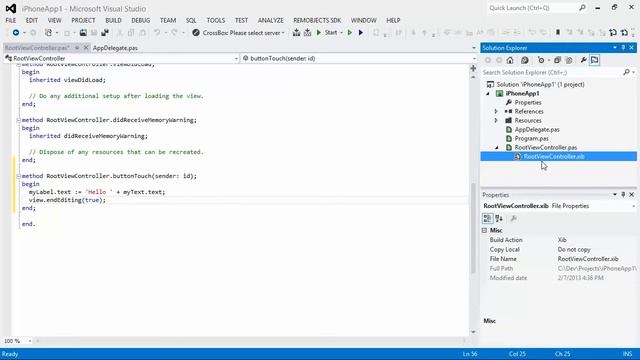Collapse the buttonTouch method outline

pyautogui.click(x=18, y=176)
